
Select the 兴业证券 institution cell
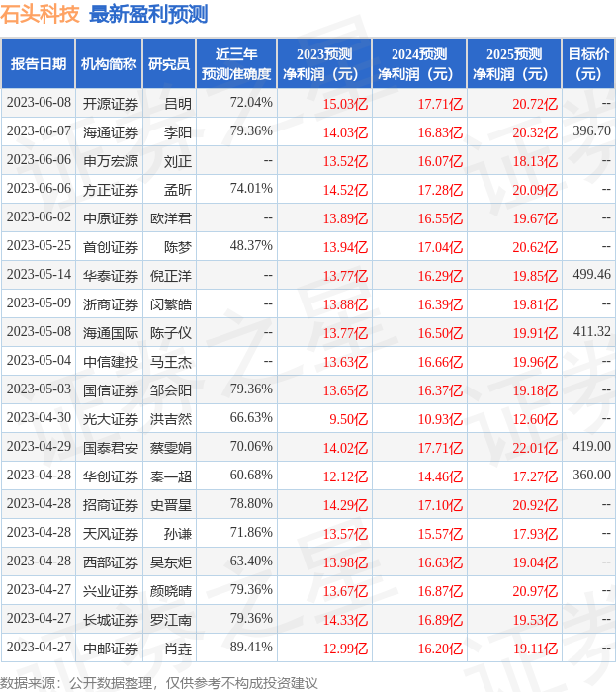click(x=111, y=591)
